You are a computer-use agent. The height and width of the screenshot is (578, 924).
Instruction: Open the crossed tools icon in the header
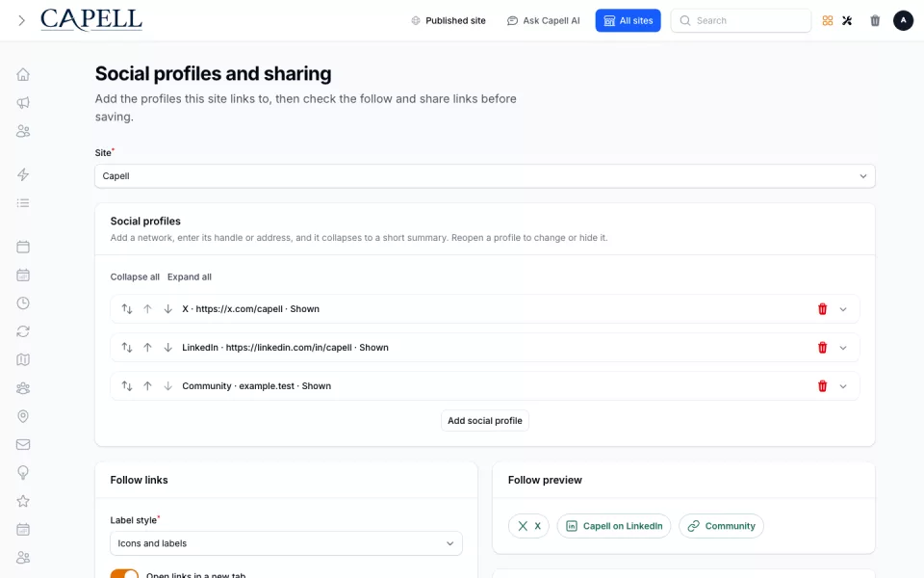[x=847, y=20]
